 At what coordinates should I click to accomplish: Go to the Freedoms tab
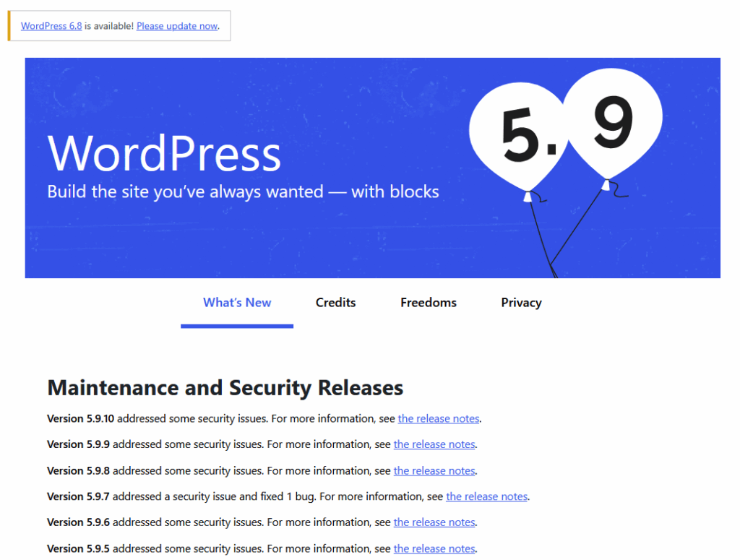tap(429, 303)
